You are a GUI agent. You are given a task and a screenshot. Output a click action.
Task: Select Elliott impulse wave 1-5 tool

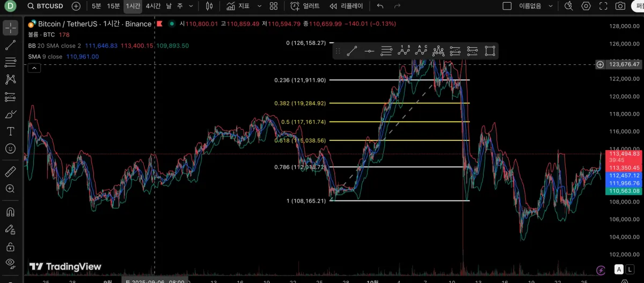404,51
